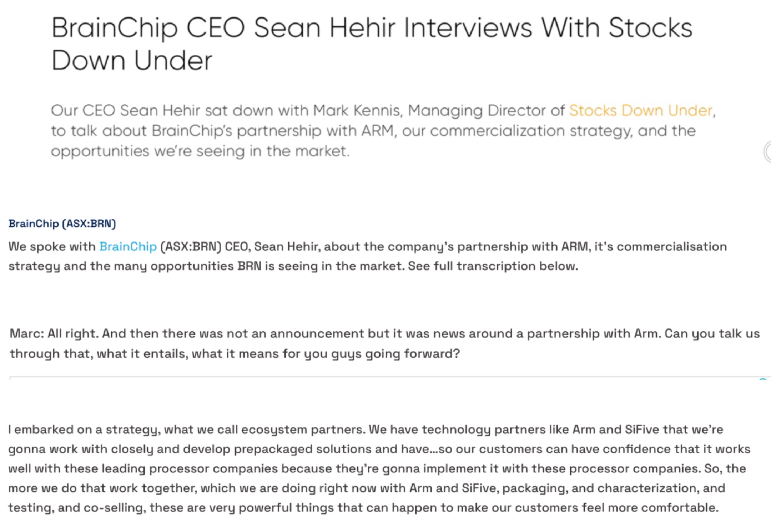Screen dimensions: 771x532
Task: Click the dark-blue BrainChip (ASX:BRN) heading
Action: (x=62, y=224)
